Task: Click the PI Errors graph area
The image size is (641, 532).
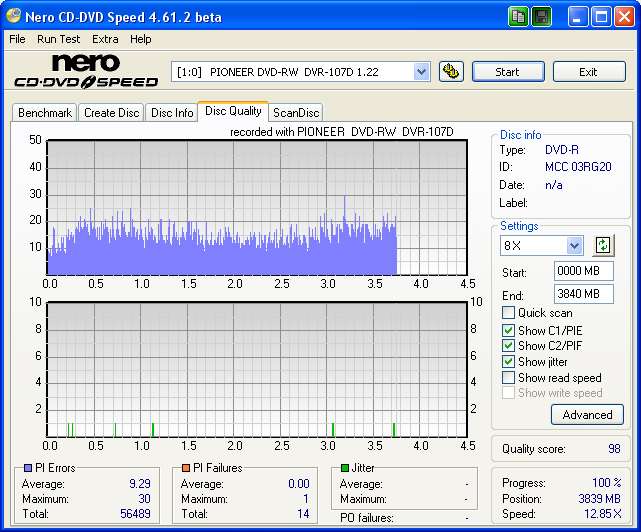Action: (257, 208)
